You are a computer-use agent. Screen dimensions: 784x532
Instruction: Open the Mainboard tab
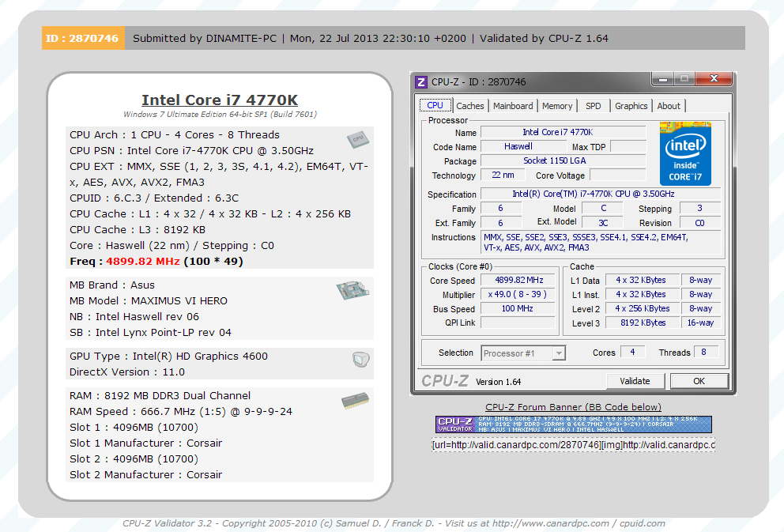tap(513, 106)
